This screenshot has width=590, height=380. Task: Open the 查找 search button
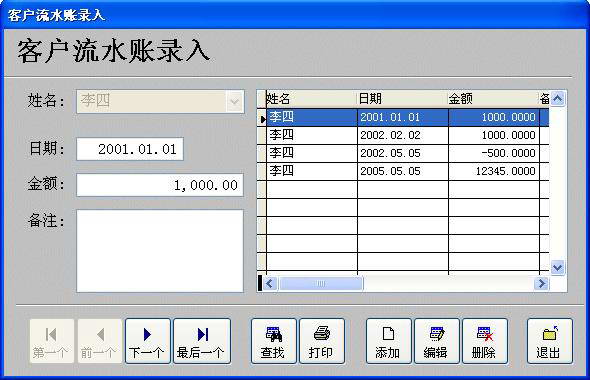pyautogui.click(x=274, y=341)
